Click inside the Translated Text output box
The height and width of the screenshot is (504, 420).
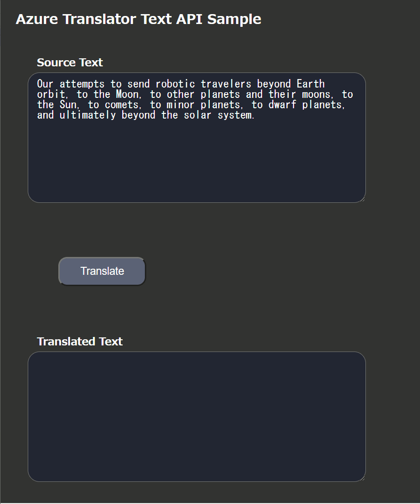click(x=197, y=416)
